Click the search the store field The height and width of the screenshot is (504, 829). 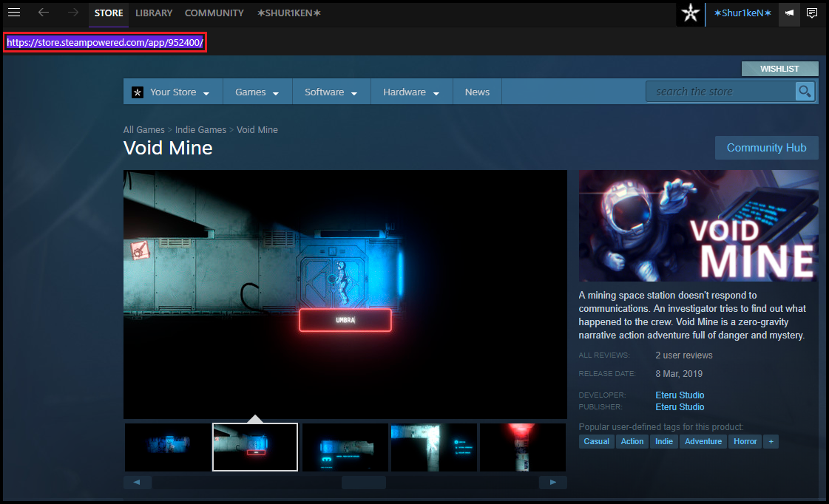(x=719, y=92)
